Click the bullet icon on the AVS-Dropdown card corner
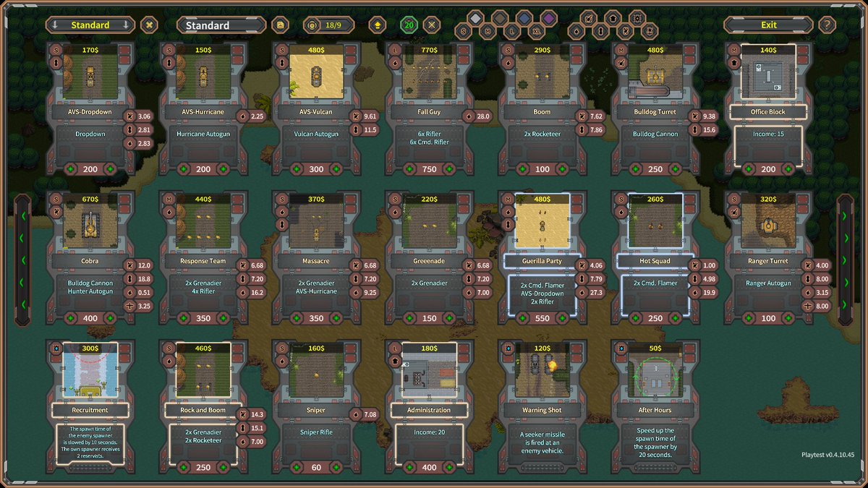This screenshot has height=488, width=868. [x=56, y=64]
